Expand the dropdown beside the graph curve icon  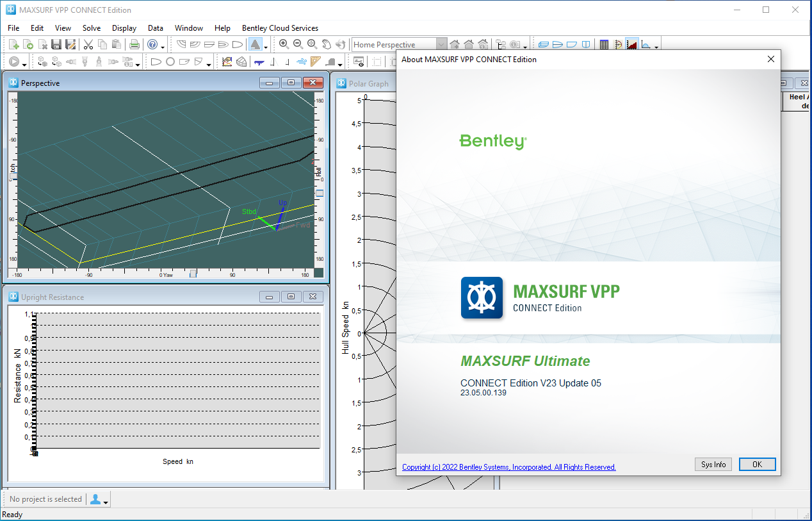(x=656, y=47)
